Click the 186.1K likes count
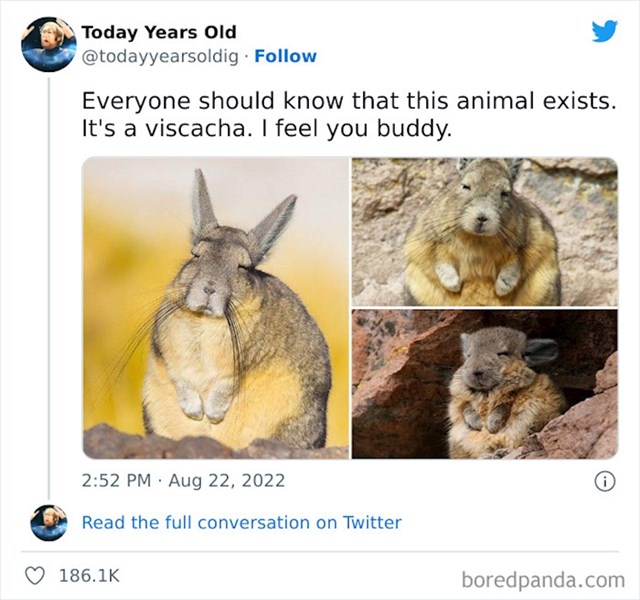The height and width of the screenshot is (600, 640). coord(89,576)
